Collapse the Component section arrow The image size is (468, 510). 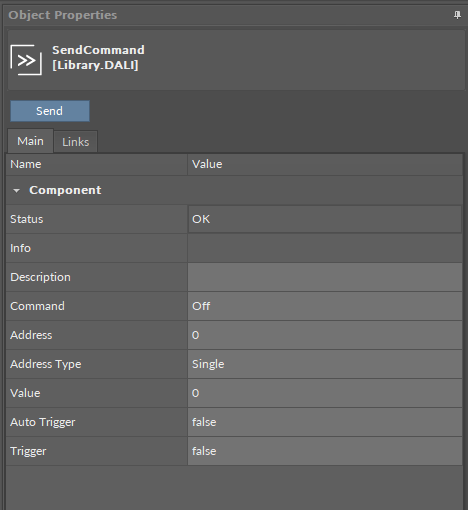(x=16, y=191)
